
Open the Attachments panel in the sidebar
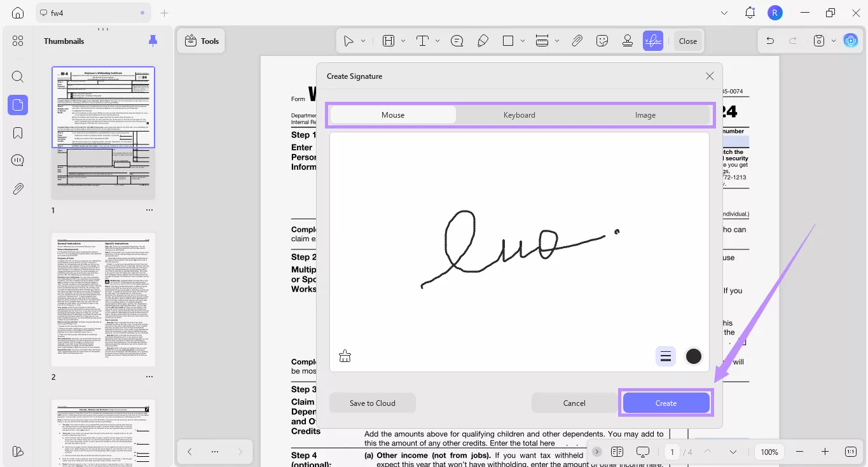click(x=17, y=188)
